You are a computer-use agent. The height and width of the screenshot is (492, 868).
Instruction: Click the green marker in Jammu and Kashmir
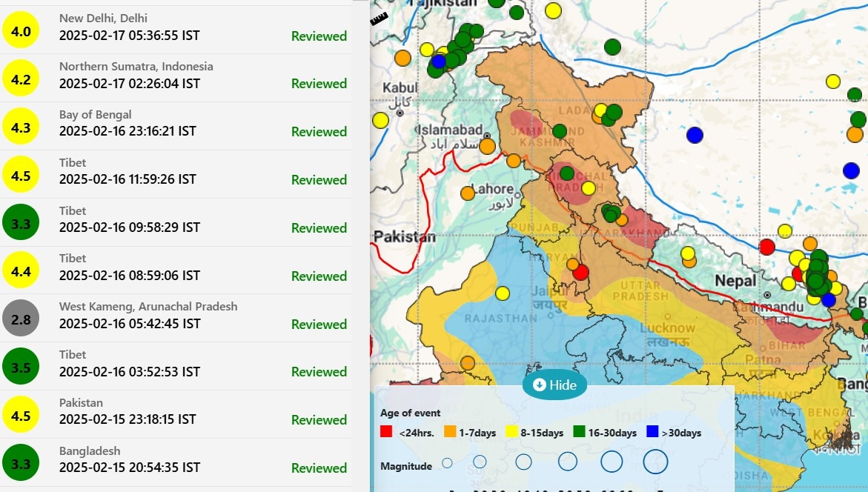560,131
